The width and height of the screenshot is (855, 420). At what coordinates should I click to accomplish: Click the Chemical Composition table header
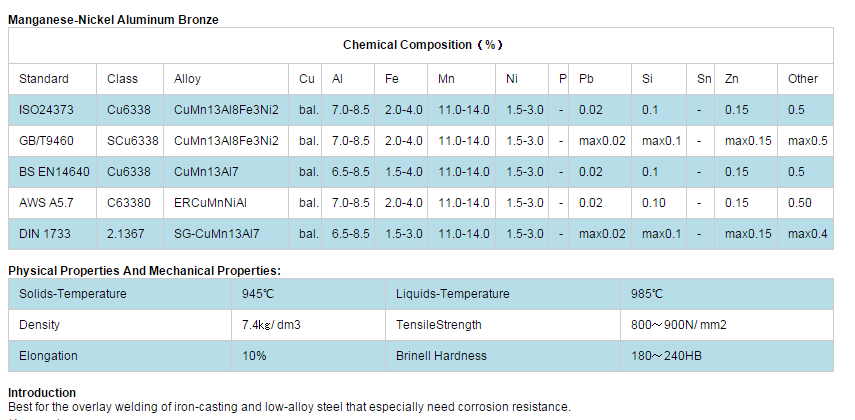(x=422, y=45)
